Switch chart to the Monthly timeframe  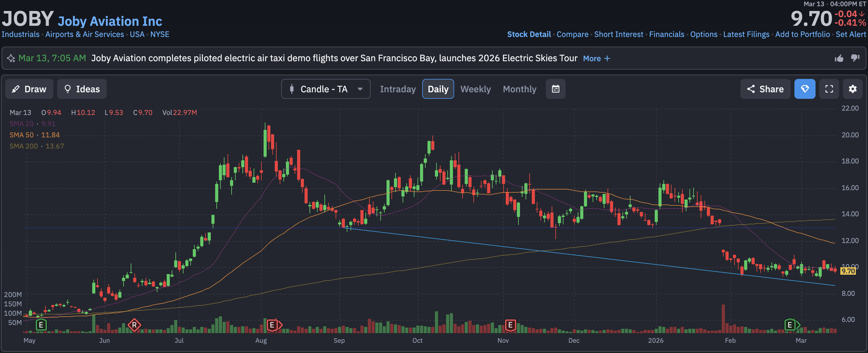519,89
